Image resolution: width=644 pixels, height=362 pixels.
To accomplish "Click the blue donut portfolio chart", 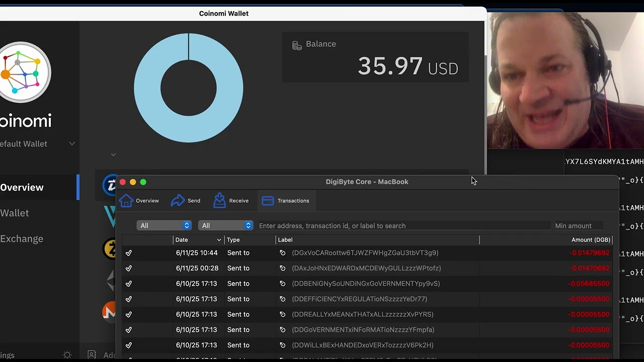I will [189, 88].
